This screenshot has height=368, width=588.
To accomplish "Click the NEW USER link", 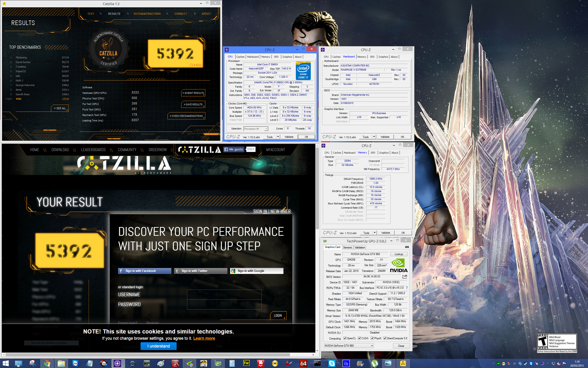I will click(280, 211).
